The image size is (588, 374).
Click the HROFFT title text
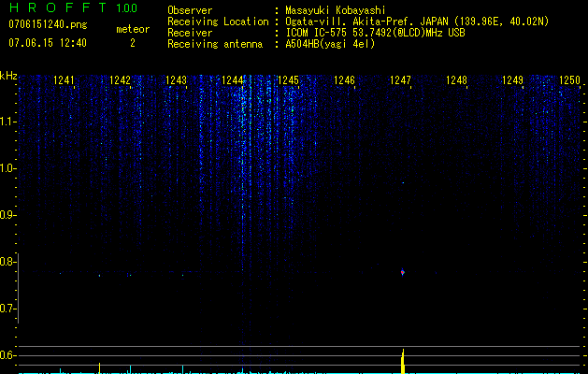click(58, 7)
